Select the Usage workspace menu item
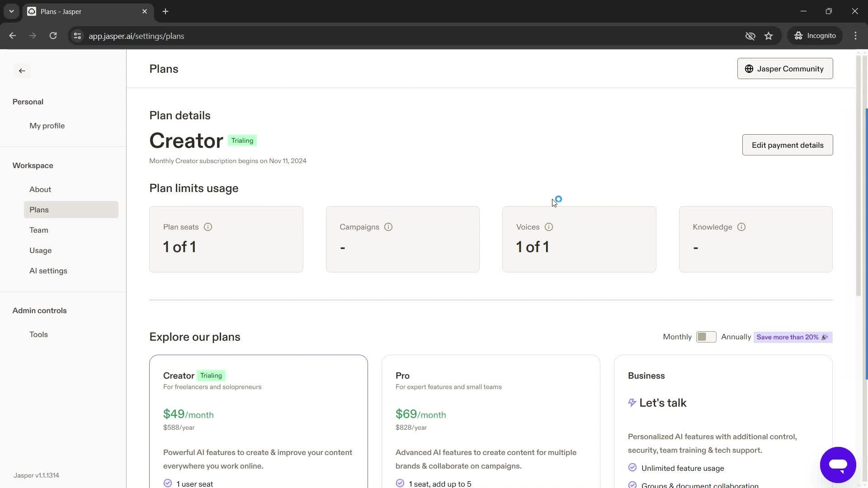 [x=41, y=250]
